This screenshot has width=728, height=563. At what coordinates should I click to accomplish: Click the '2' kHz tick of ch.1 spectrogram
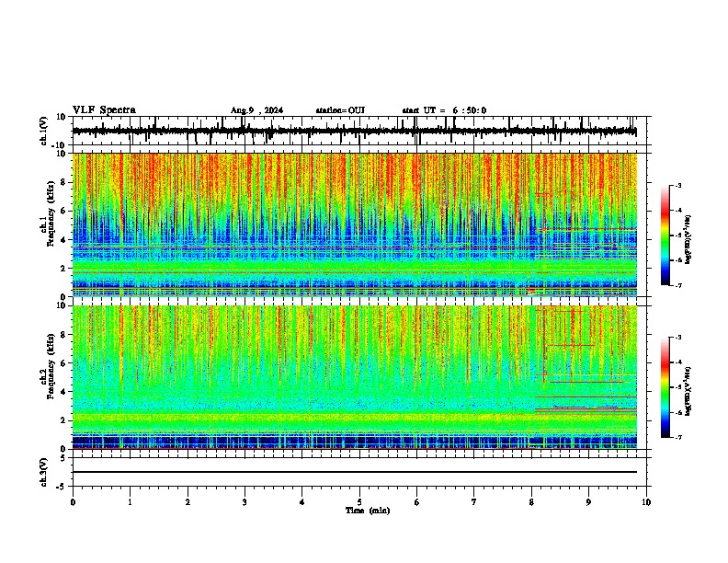click(63, 269)
